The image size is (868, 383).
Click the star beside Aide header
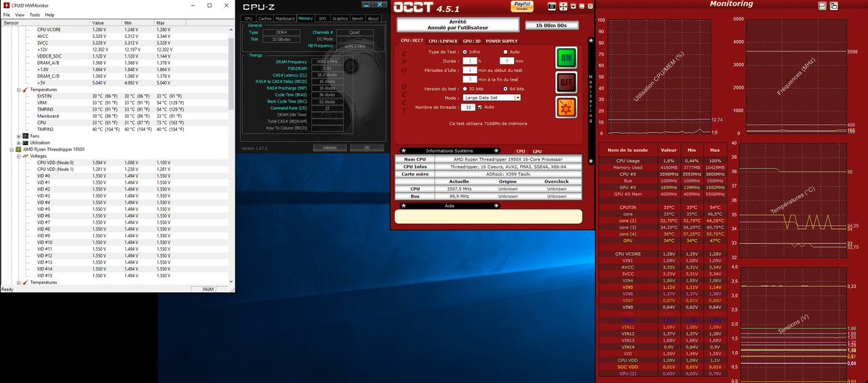pos(403,205)
